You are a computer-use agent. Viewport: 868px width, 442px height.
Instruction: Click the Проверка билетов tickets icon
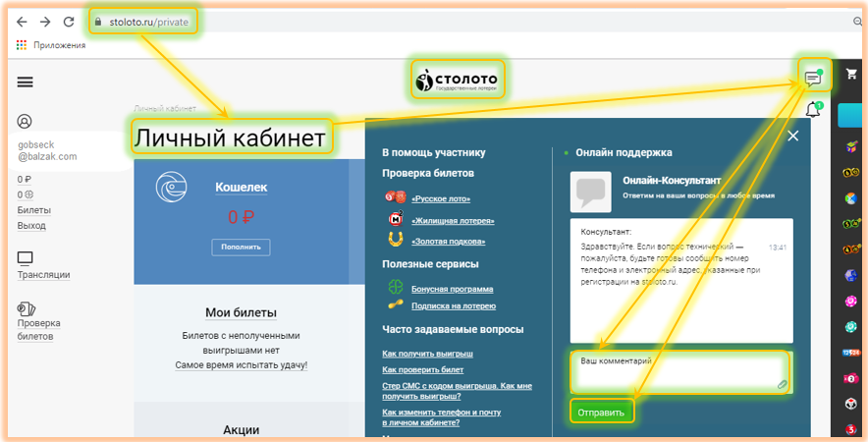26,309
